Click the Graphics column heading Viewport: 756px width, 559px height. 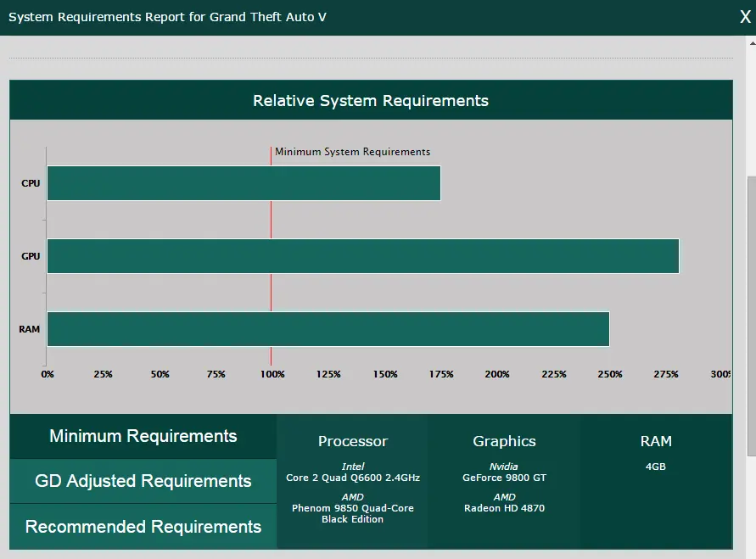click(504, 441)
